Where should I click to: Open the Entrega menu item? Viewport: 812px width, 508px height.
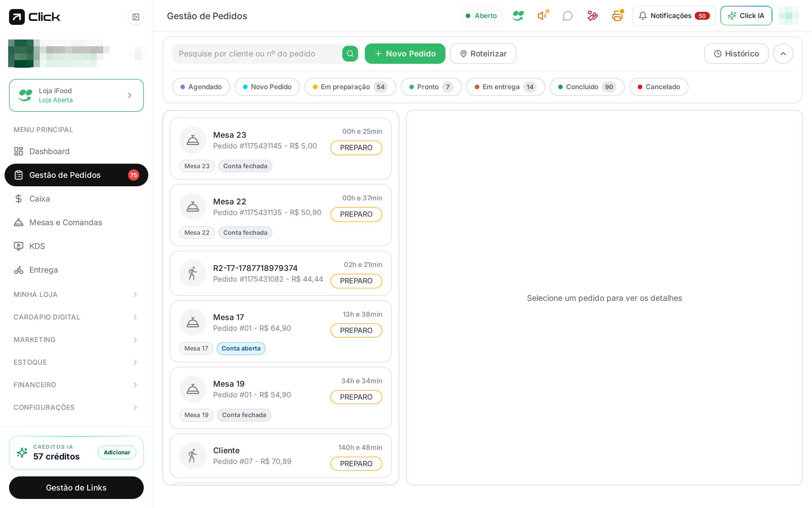(x=76, y=270)
